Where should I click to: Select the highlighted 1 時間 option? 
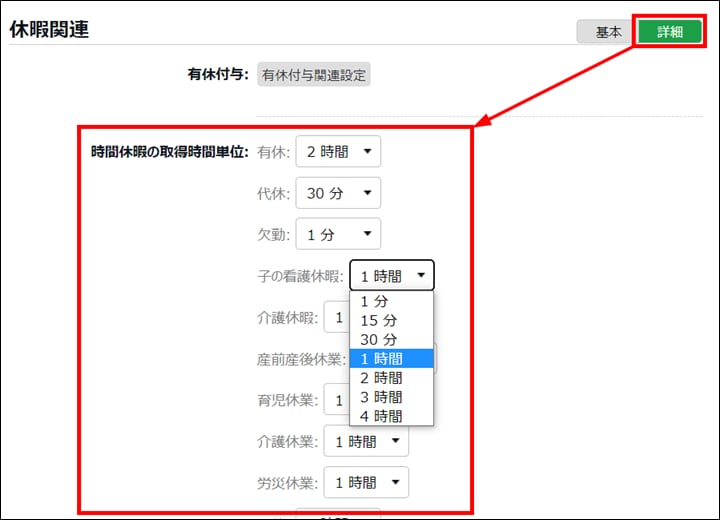[391, 358]
